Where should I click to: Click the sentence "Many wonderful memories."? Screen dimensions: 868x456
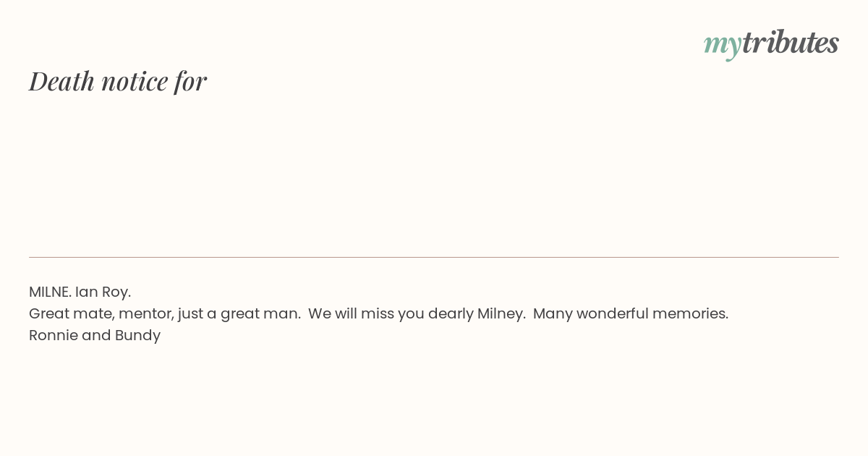(631, 313)
